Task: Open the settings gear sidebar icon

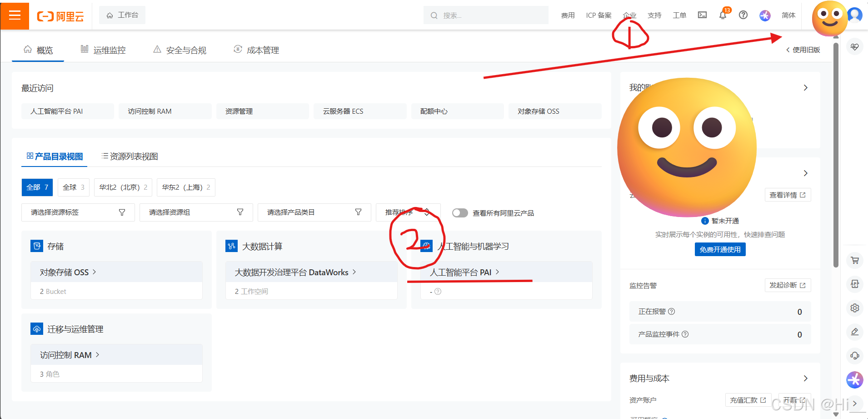Action: (x=855, y=308)
